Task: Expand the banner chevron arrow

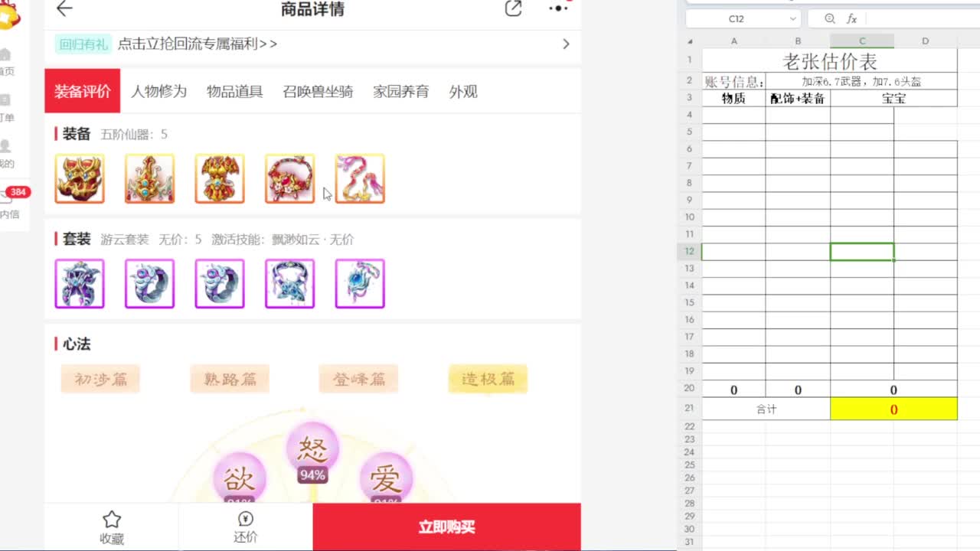Action: (566, 44)
